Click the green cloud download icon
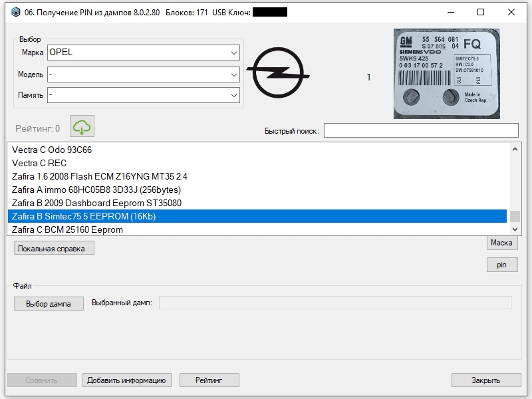Screen dimensions: 532x399 point(82,126)
